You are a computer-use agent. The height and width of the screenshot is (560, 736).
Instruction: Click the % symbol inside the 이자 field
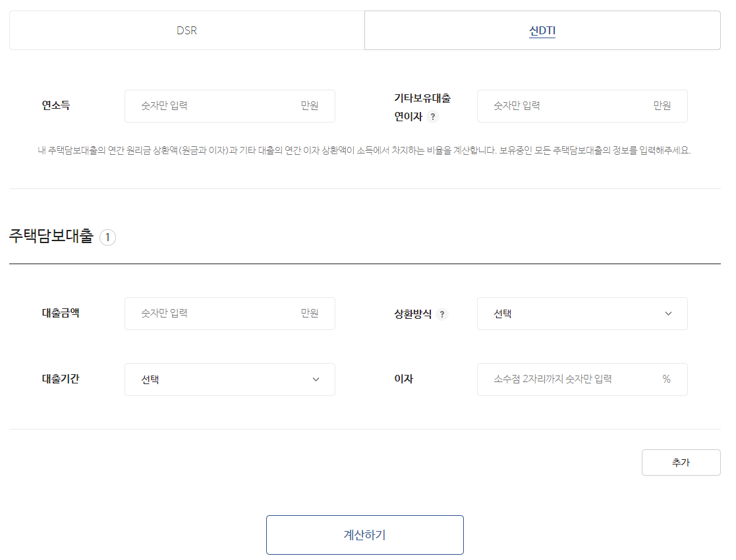667,379
